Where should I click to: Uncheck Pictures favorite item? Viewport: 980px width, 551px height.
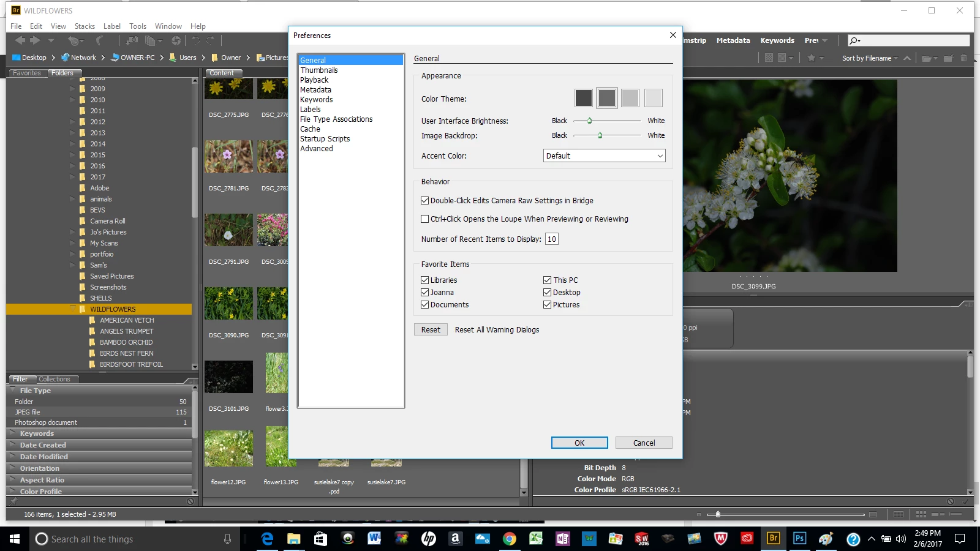coord(547,304)
